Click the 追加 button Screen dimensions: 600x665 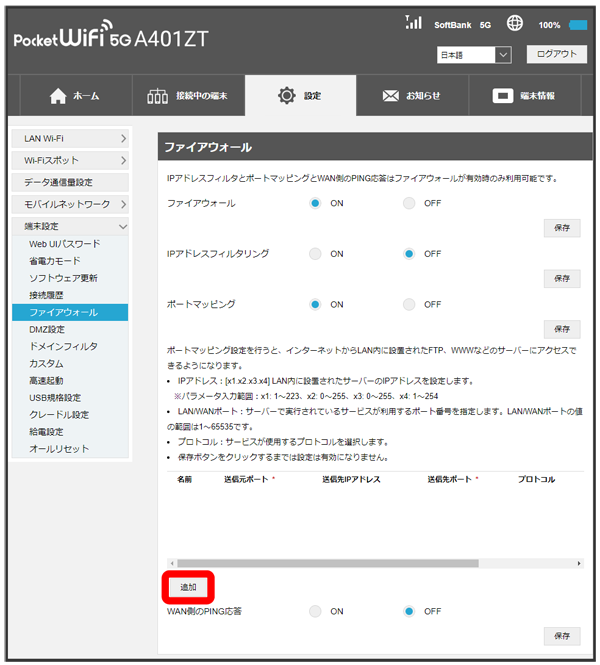188,586
